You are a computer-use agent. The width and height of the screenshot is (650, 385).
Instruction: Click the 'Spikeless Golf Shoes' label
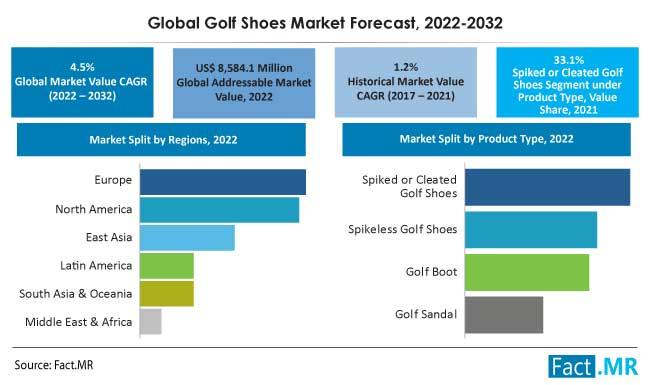[403, 229]
